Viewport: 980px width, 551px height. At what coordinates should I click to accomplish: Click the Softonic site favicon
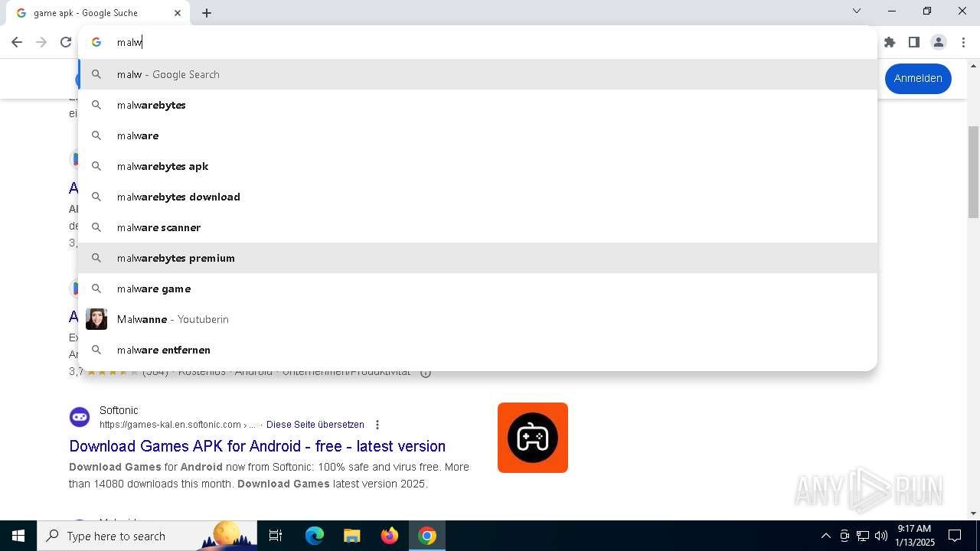coord(80,417)
